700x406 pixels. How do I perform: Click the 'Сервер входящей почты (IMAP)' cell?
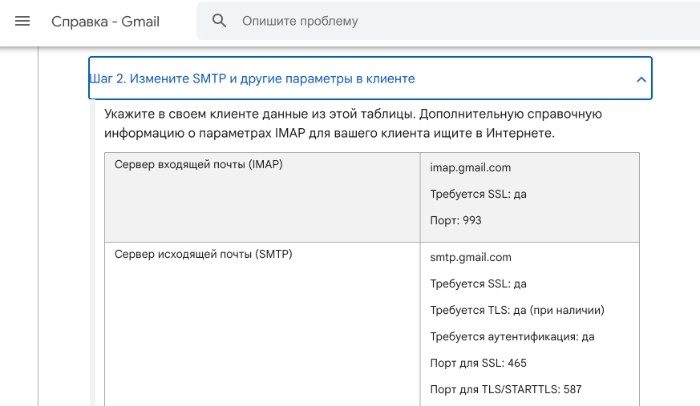point(198,164)
